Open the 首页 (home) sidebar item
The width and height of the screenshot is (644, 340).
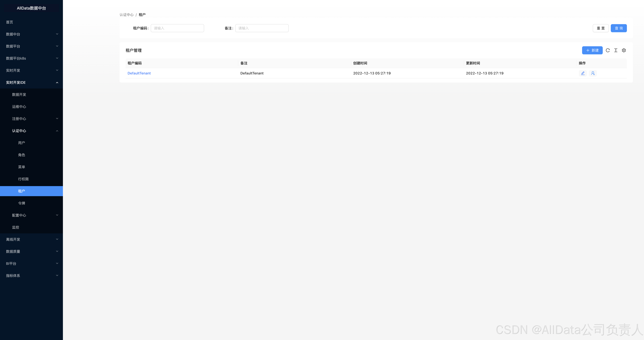9,22
